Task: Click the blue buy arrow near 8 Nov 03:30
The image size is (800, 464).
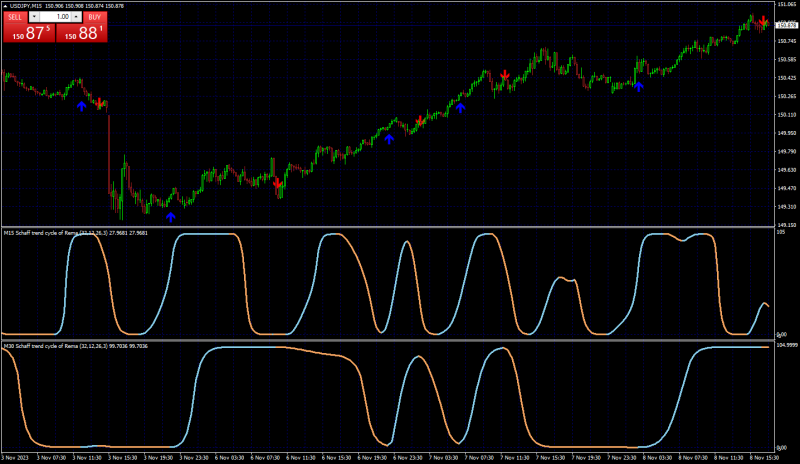Action: click(639, 87)
